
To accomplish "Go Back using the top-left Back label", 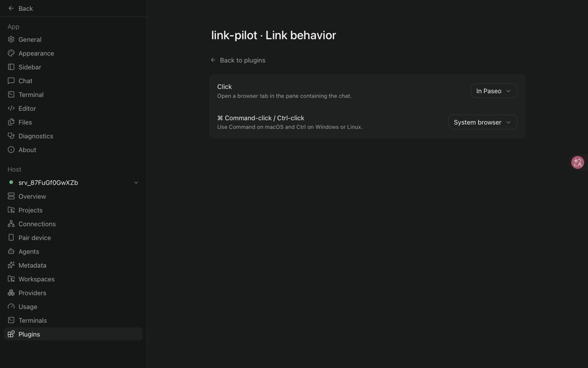I will point(25,8).
